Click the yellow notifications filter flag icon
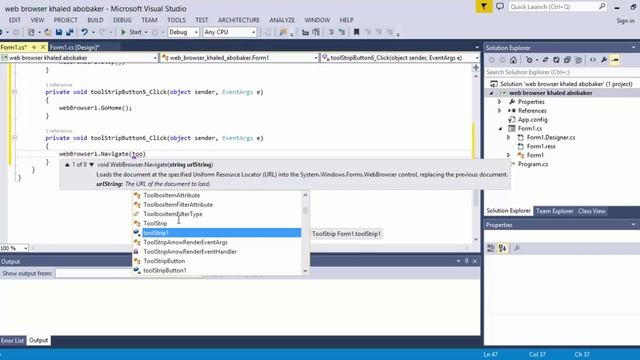 [x=484, y=7]
